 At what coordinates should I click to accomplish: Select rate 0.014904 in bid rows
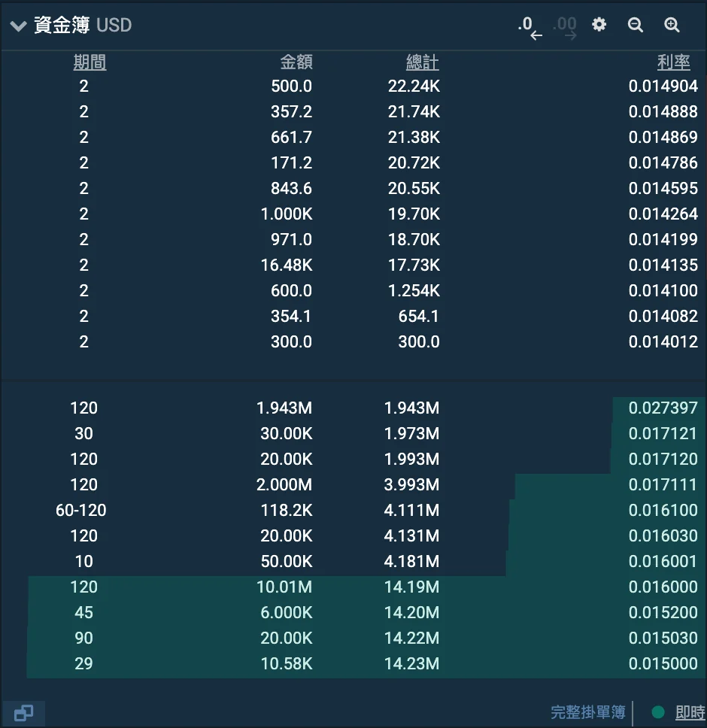tap(663, 86)
